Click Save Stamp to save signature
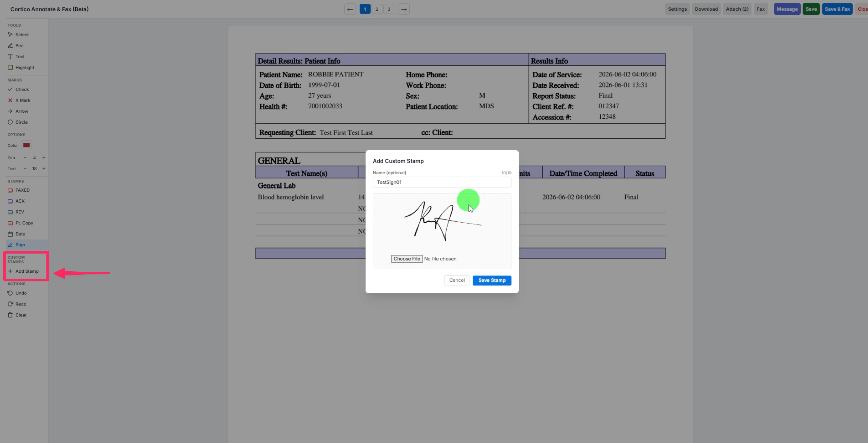This screenshot has height=443, width=868. 492,280
